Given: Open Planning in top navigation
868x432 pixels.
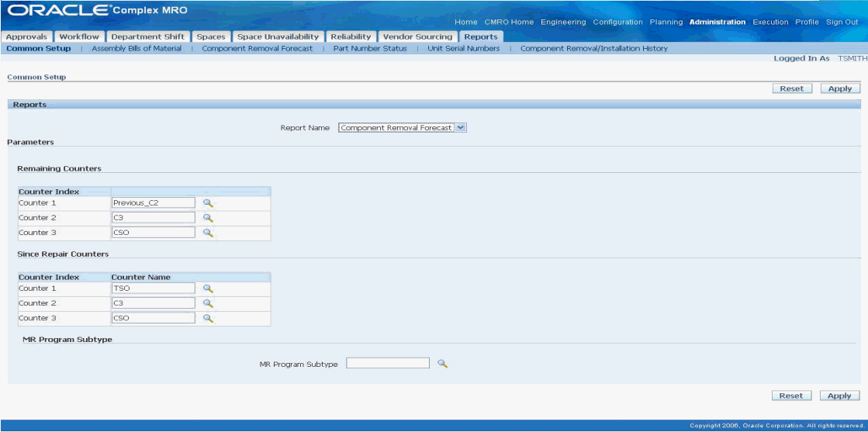Looking at the screenshot, I should (666, 22).
